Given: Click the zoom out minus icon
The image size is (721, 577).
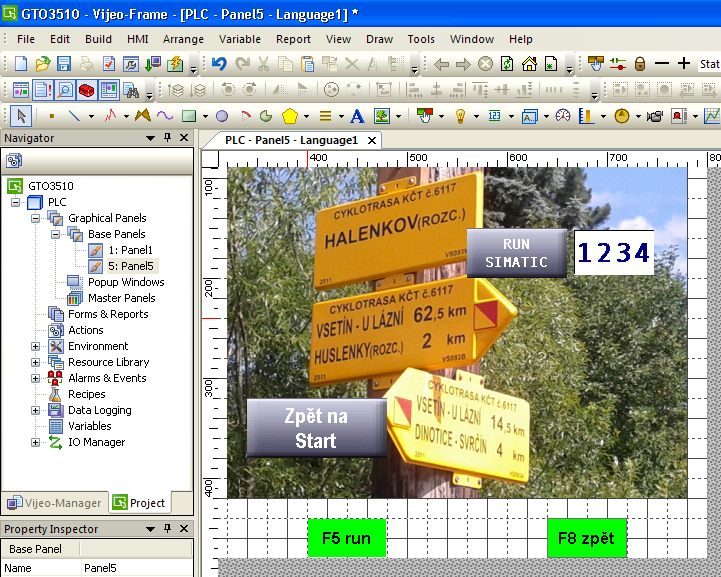Looking at the screenshot, I should [662, 63].
